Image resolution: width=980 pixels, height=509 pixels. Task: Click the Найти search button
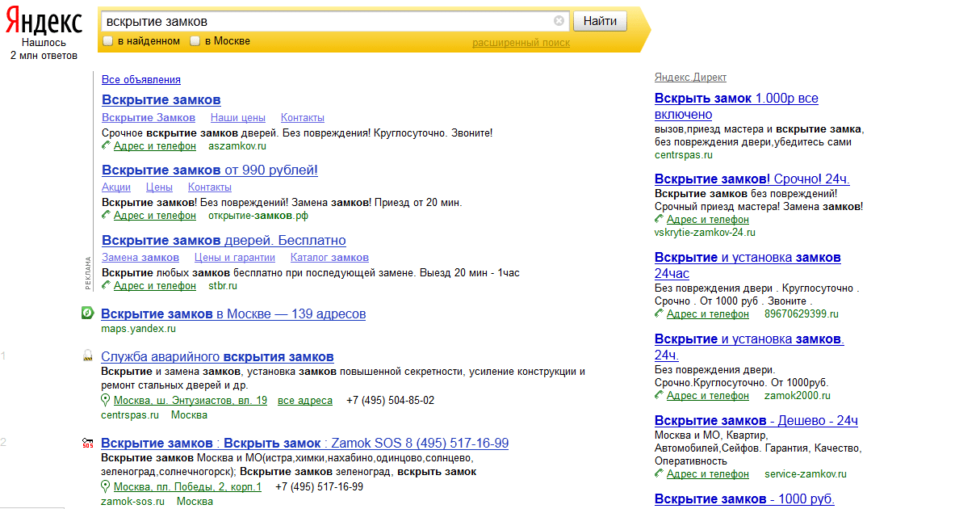[x=600, y=22]
